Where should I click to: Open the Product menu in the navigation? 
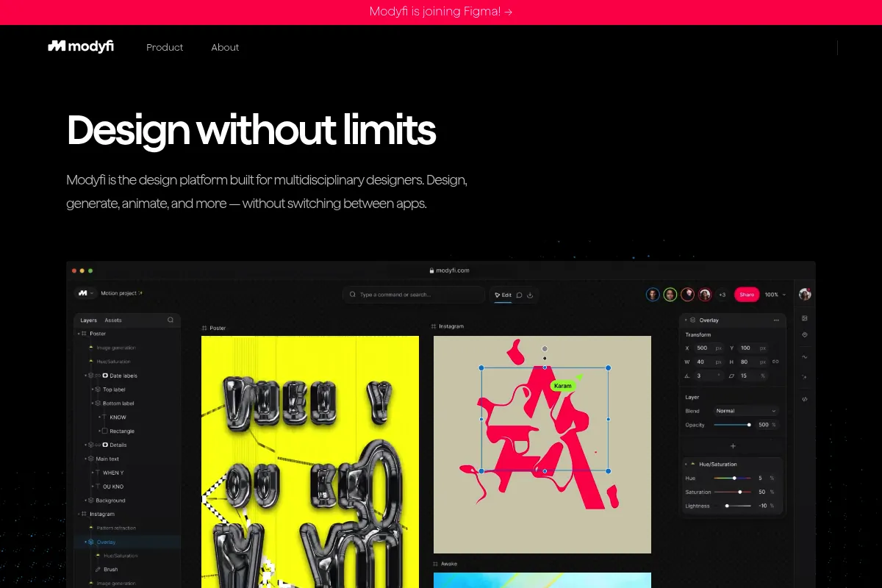tap(165, 47)
